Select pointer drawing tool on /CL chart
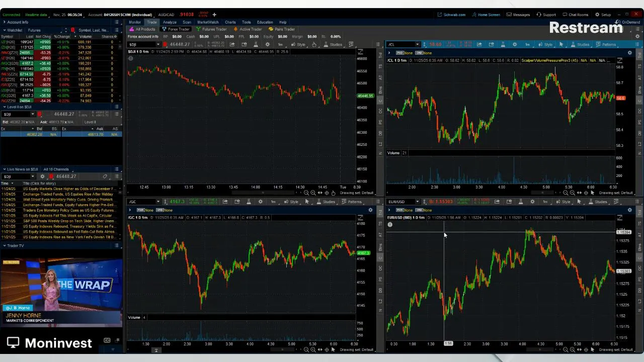 (x=561, y=44)
